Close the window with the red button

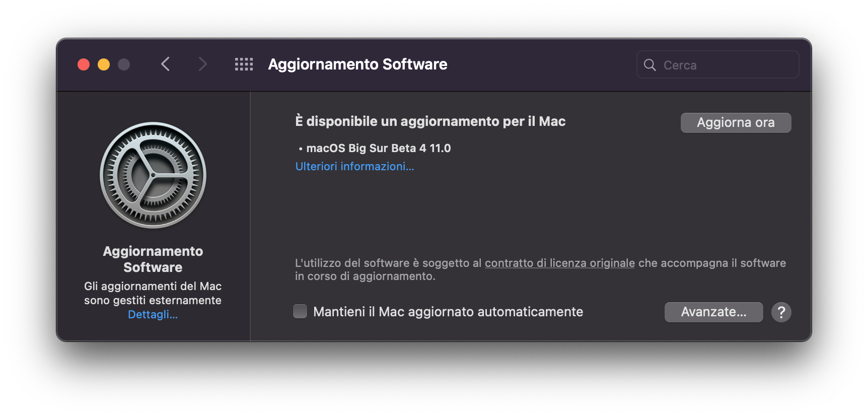point(84,64)
